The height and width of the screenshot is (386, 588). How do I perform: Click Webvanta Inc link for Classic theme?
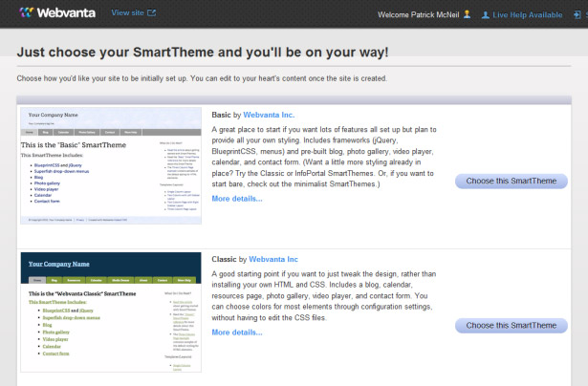(273, 259)
